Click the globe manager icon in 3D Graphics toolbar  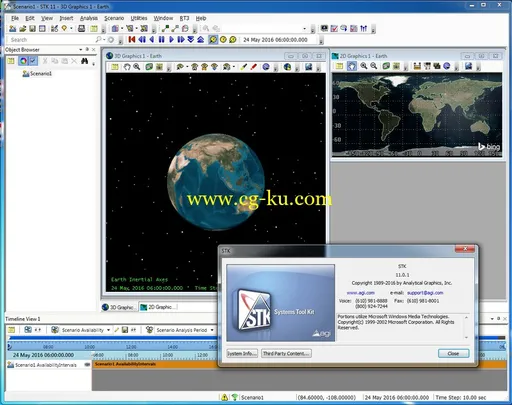[x=287, y=67]
